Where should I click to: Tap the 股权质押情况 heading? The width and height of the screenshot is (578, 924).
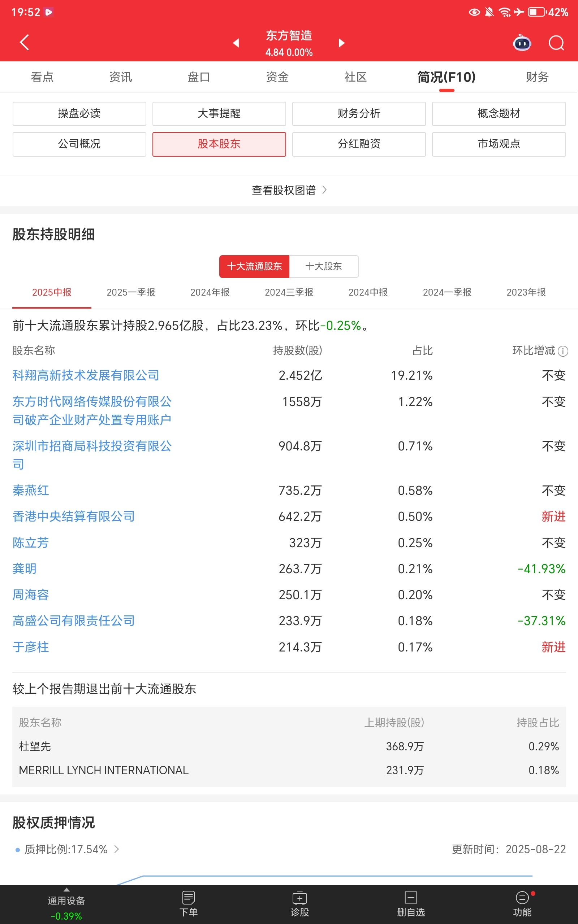53,823
